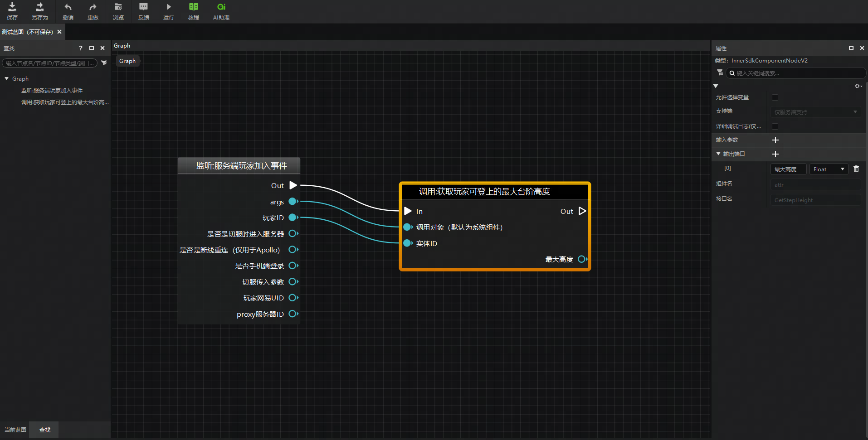Delete the 最大高度 output port with trash icon
The height and width of the screenshot is (440, 868).
tap(856, 169)
